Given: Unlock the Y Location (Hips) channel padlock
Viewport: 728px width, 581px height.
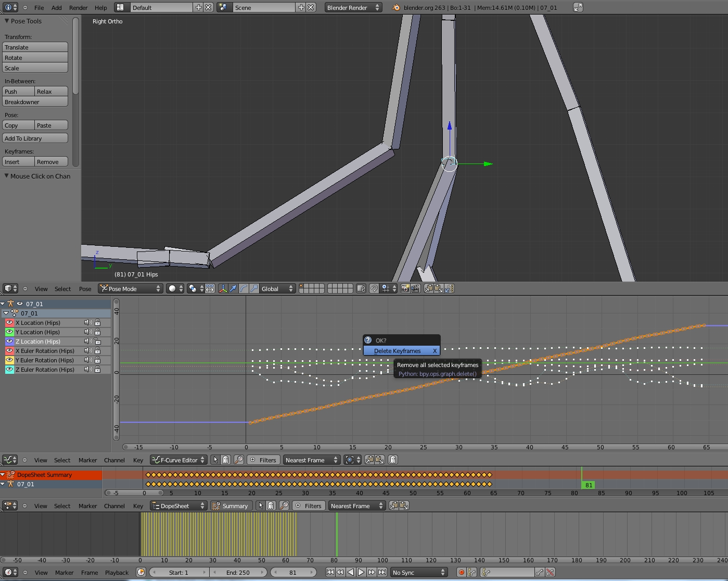Looking at the screenshot, I should coord(98,332).
